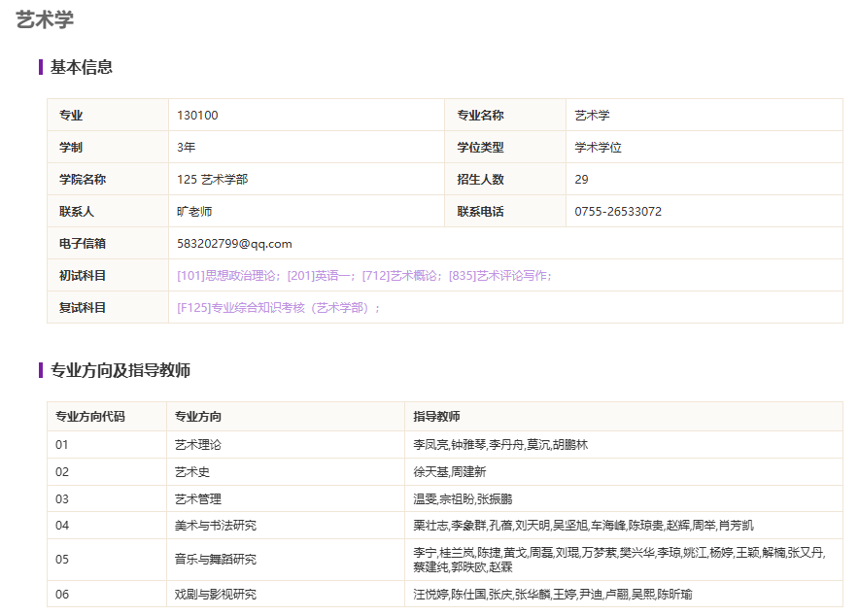Select the 戏剧与影视研究 direction cell

pyautogui.click(x=216, y=594)
